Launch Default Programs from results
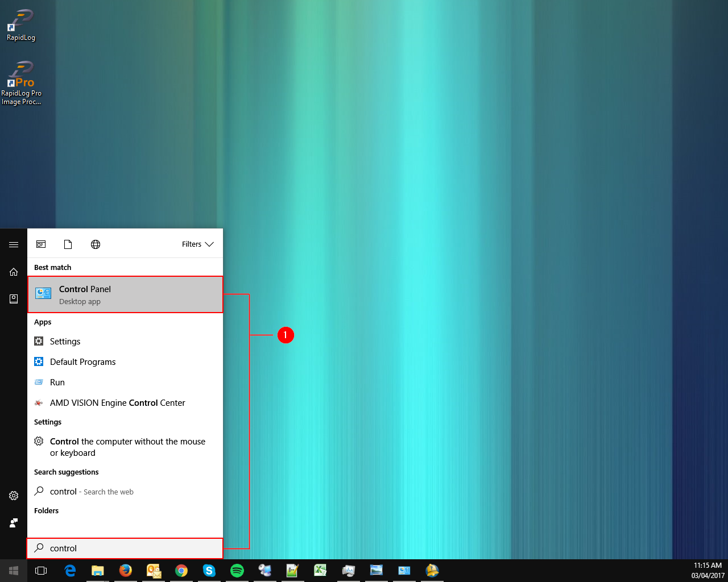 (82, 362)
